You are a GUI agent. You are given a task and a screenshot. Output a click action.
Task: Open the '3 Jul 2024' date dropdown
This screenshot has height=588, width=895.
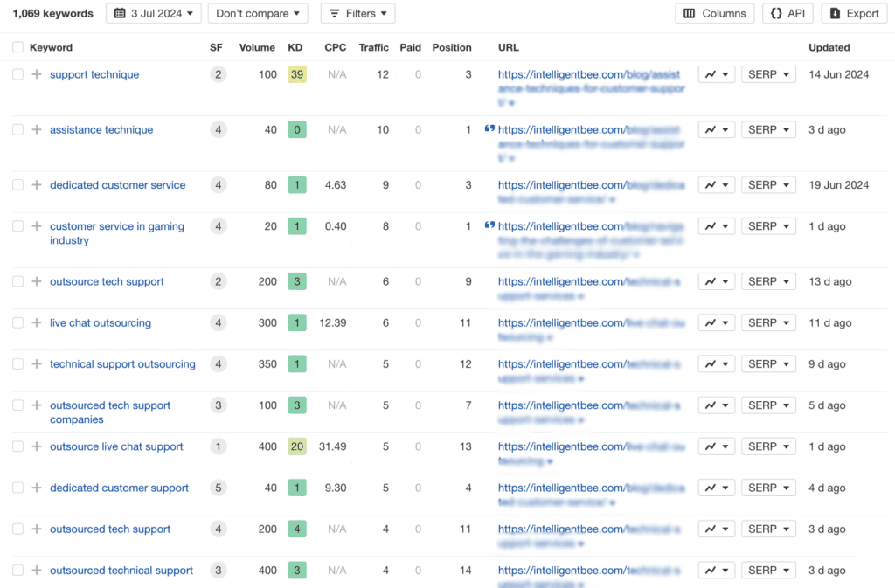coord(154,13)
